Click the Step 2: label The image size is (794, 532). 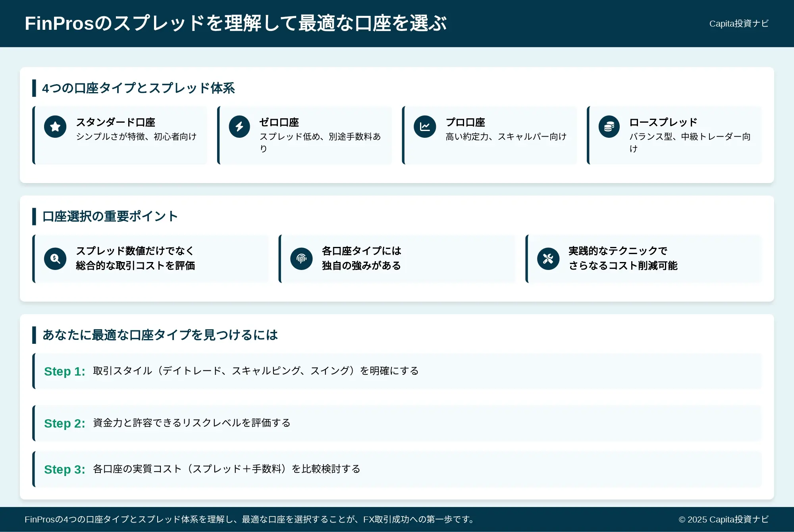pyautogui.click(x=65, y=423)
